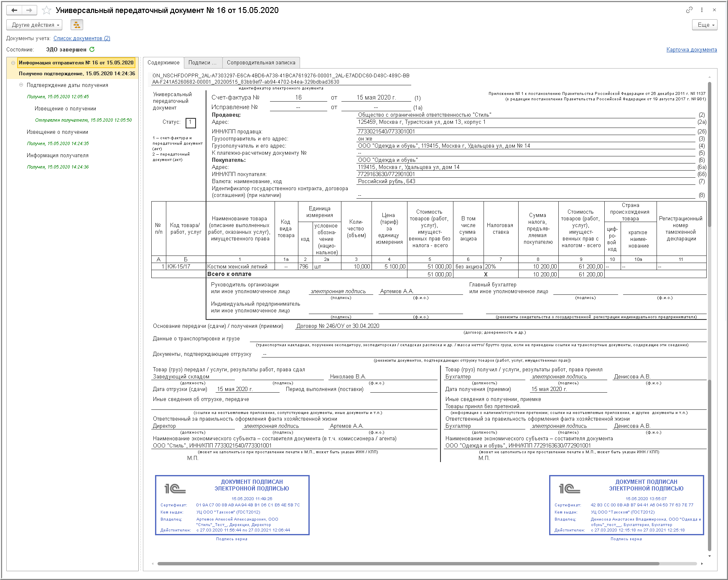Copy link using the chain icon
Viewport: 728px width, 580px height.
(689, 10)
